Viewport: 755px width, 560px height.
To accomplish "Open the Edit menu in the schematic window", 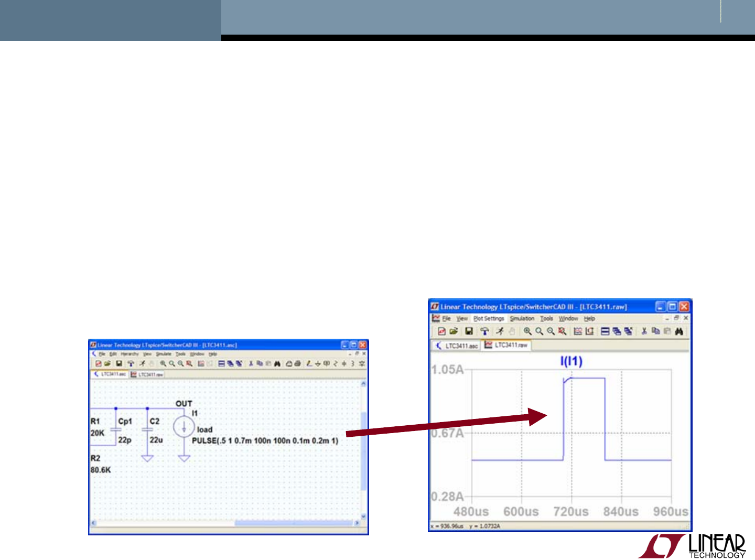I will point(113,354).
